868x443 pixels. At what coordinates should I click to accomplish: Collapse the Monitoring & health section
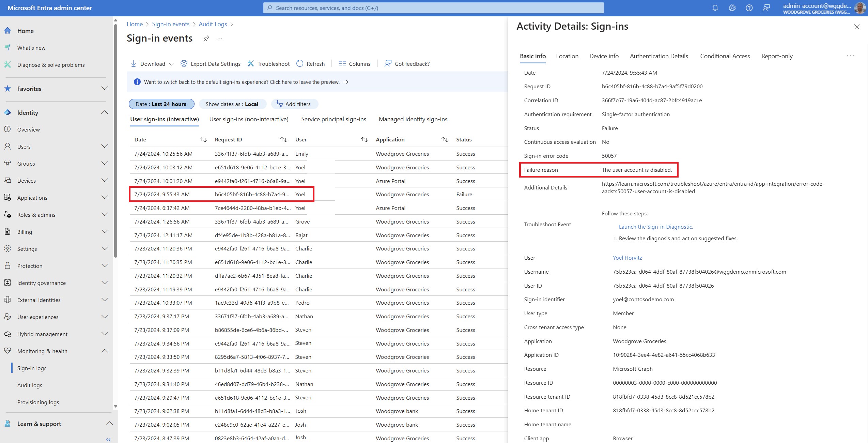[x=104, y=351]
